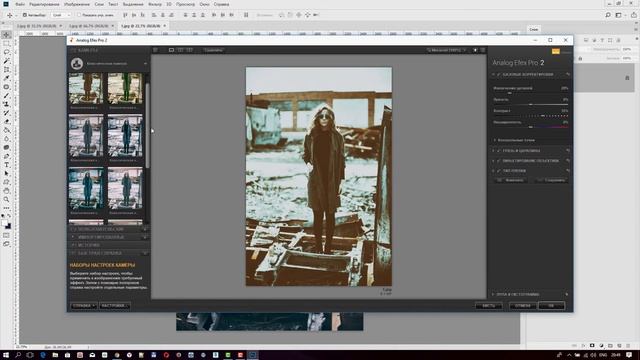Click the yellow Nik Collection badge
This screenshot has width=640, height=360.
point(556,51)
